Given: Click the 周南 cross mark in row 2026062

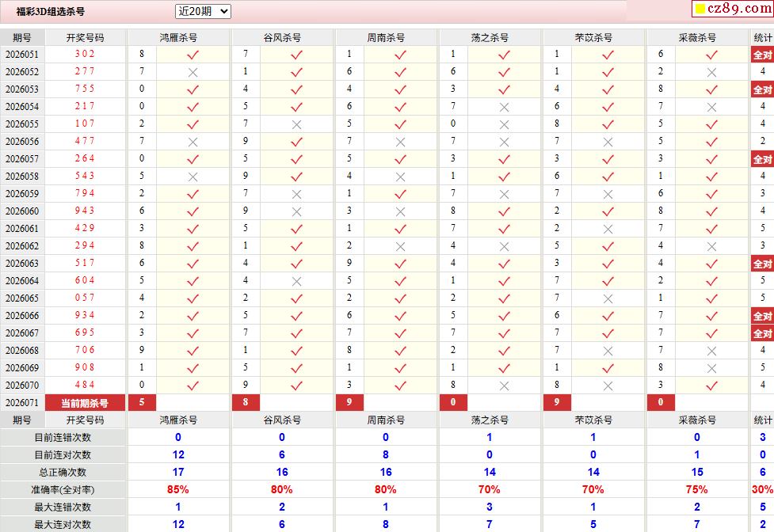Looking at the screenshot, I should [400, 246].
